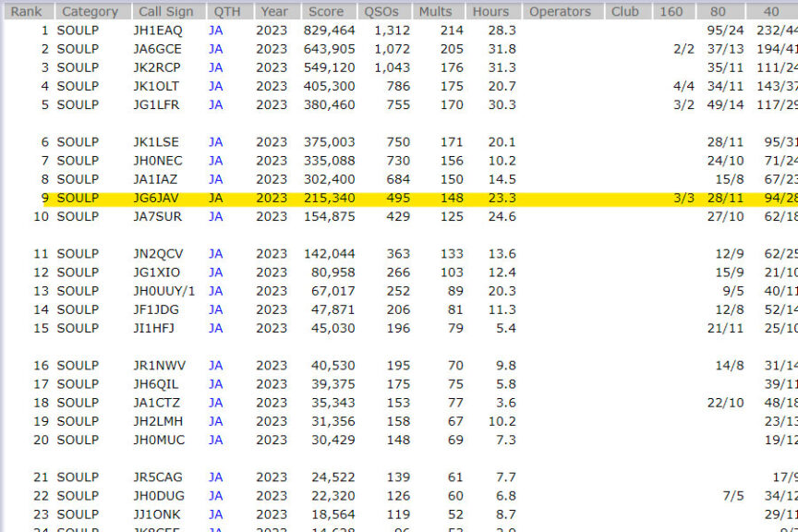The height and width of the screenshot is (532, 798).
Task: Click the Club column header
Action: tap(624, 12)
